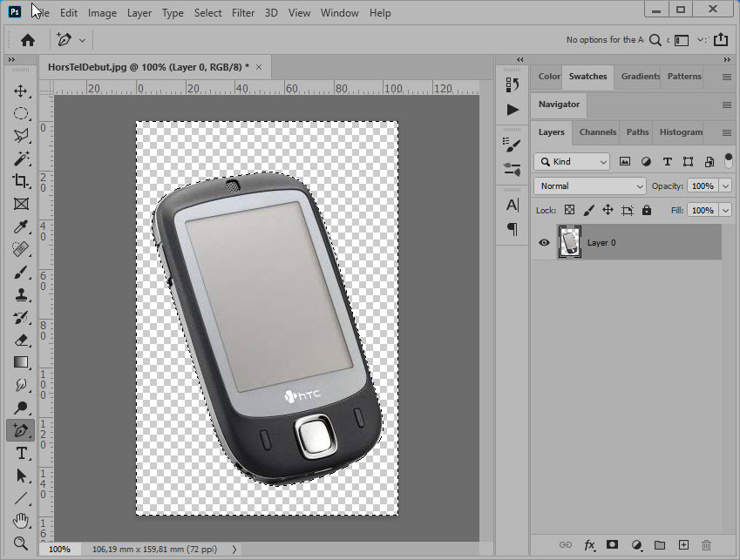Select the Crop tool
This screenshot has height=560, width=740.
tap(20, 181)
